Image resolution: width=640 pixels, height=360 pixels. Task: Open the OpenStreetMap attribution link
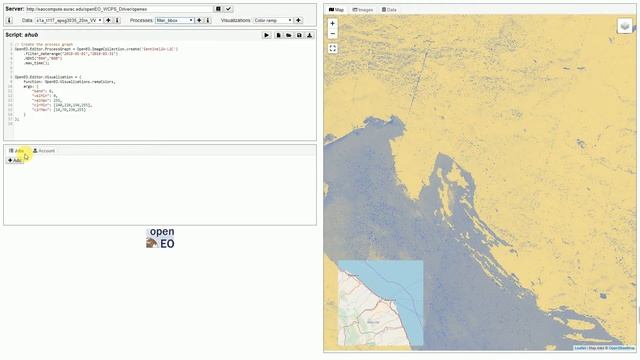(x=622, y=348)
